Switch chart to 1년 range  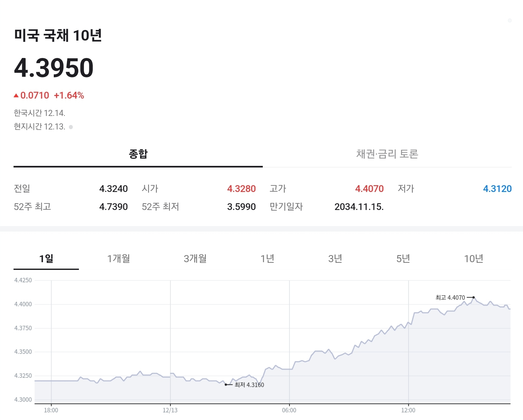[x=267, y=259]
